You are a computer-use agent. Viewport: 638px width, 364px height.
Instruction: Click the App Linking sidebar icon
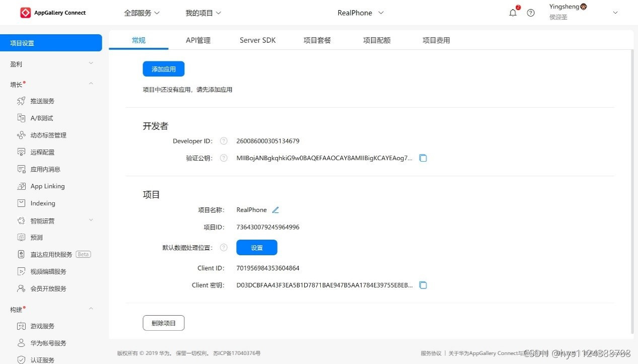[21, 186]
